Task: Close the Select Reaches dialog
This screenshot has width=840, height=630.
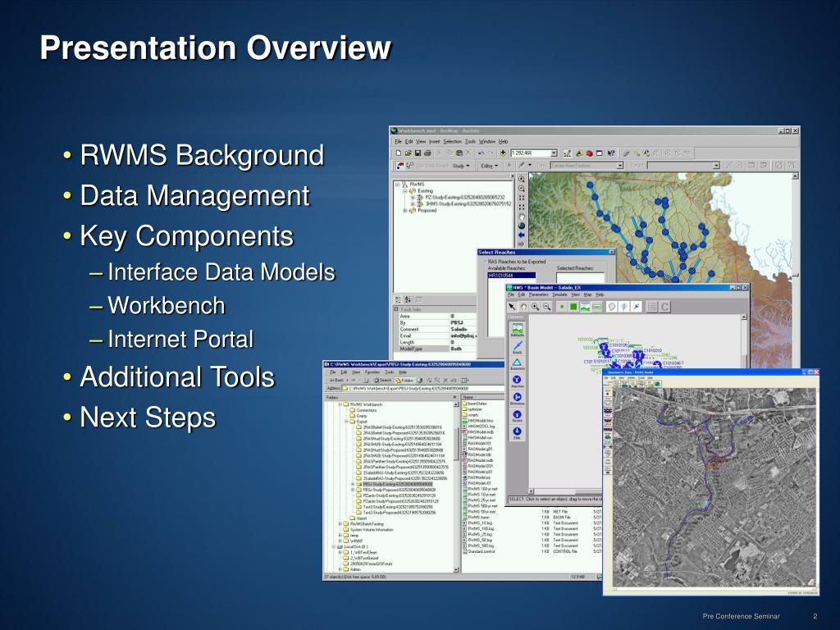Action: tap(611, 252)
